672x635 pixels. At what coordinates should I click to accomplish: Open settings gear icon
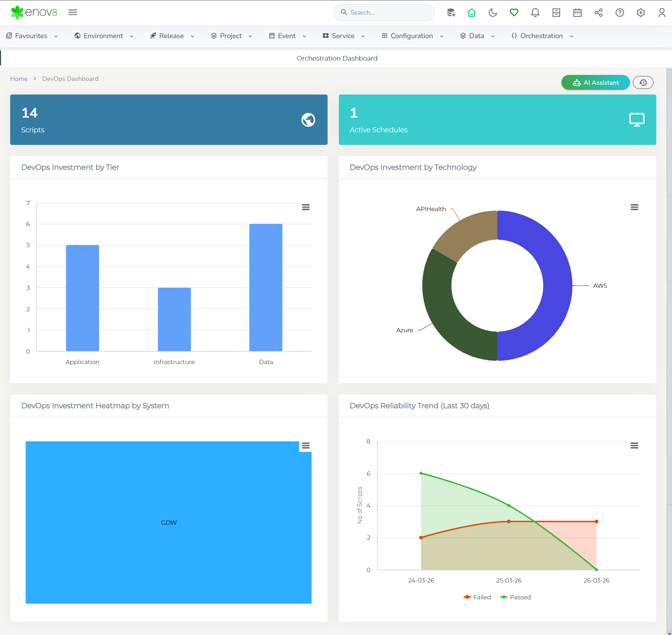640,13
